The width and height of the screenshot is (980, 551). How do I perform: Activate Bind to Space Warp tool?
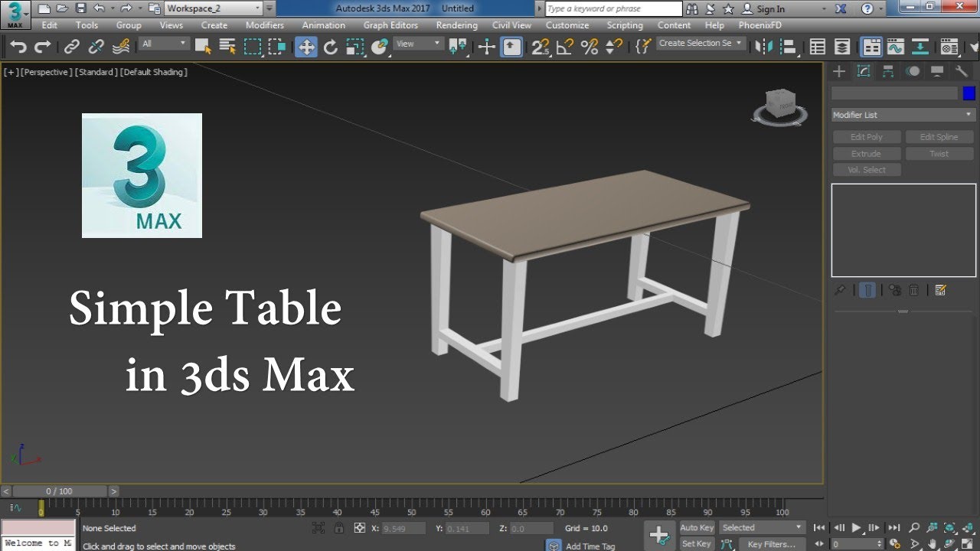click(x=121, y=47)
